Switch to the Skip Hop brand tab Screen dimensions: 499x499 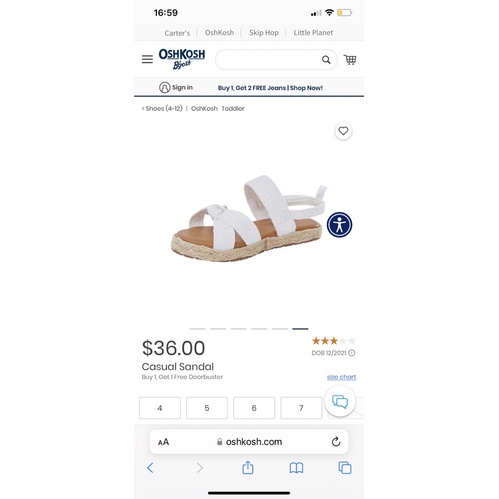point(264,33)
